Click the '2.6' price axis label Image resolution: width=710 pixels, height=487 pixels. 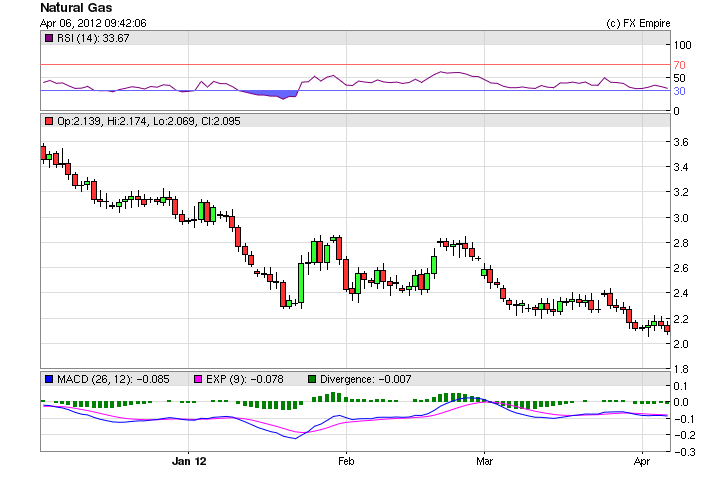coord(681,268)
